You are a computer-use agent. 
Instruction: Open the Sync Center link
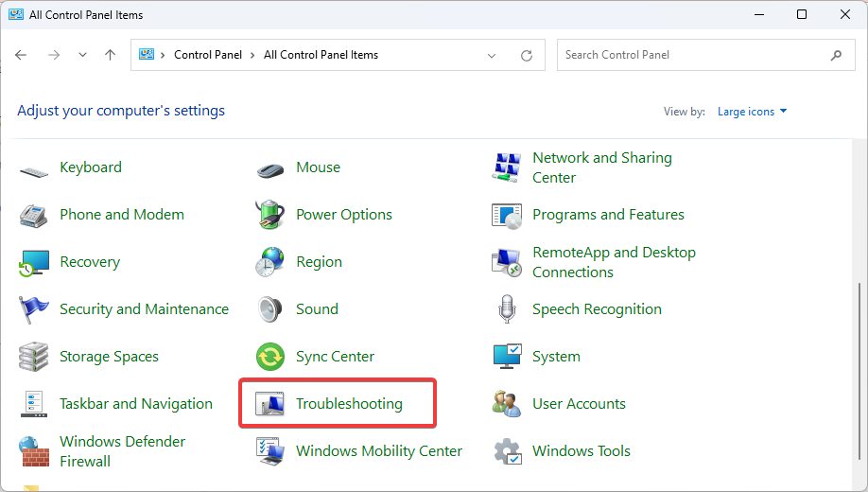pos(335,357)
